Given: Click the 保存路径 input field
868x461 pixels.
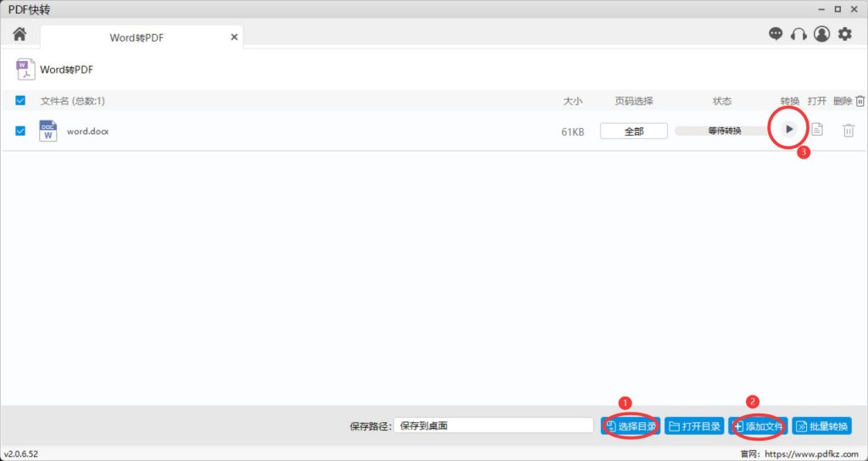Looking at the screenshot, I should 494,425.
